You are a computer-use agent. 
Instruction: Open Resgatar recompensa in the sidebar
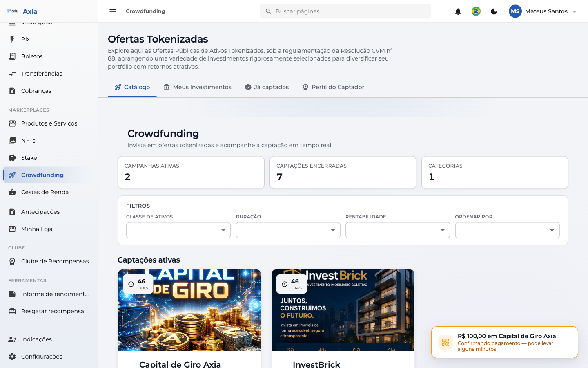pyautogui.click(x=49, y=311)
